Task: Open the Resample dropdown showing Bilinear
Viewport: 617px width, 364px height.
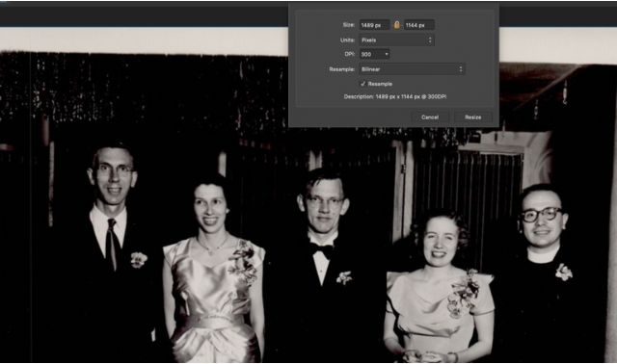Action: [412, 69]
